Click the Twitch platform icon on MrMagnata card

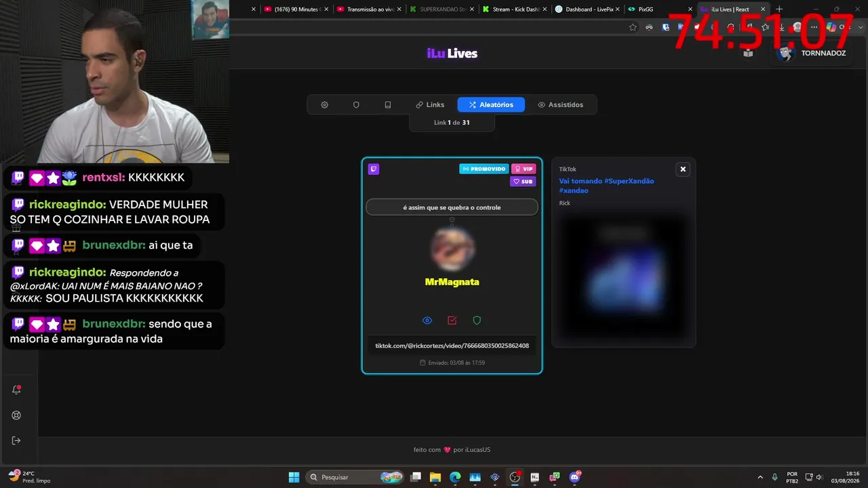point(374,169)
